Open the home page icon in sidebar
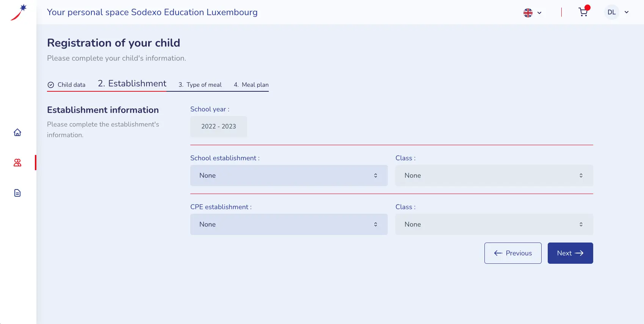 pos(17,132)
